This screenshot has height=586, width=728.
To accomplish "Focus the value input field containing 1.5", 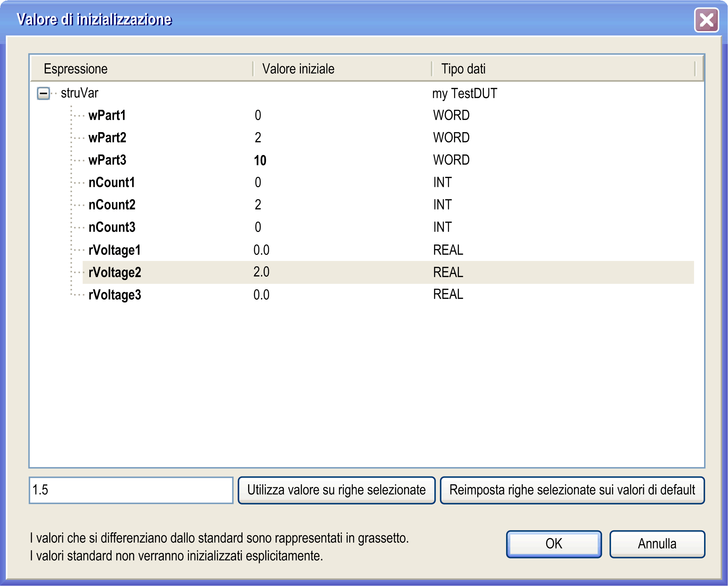I will [131, 490].
